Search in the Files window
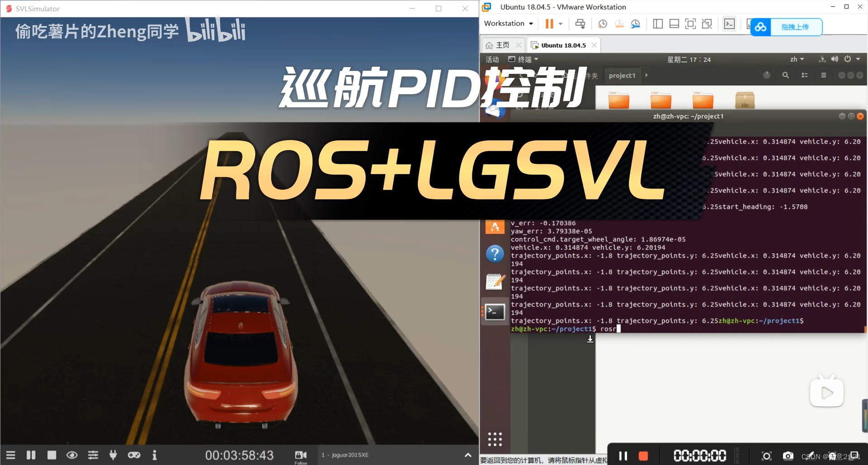Viewport: 868px width, 465px height. click(786, 76)
